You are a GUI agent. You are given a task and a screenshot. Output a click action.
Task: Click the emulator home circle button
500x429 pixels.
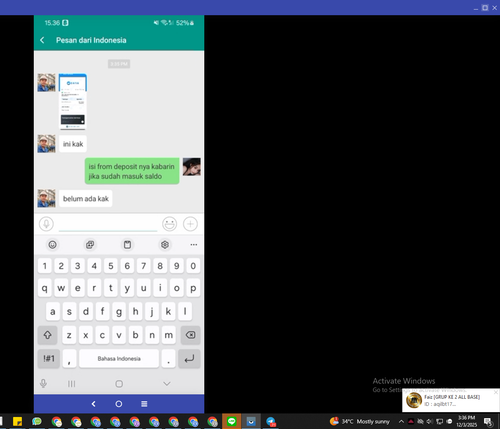tap(119, 404)
